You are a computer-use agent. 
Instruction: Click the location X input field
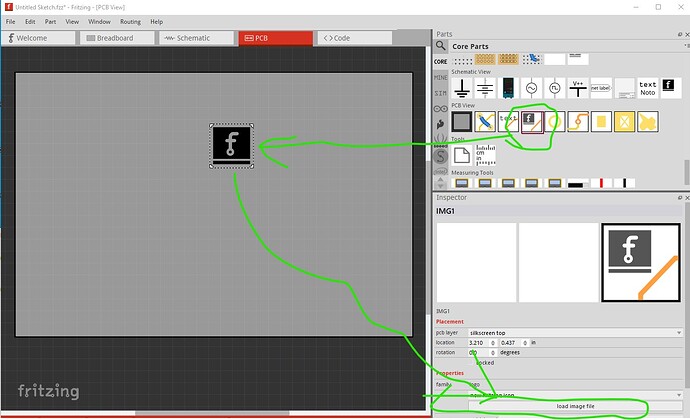[480, 342]
